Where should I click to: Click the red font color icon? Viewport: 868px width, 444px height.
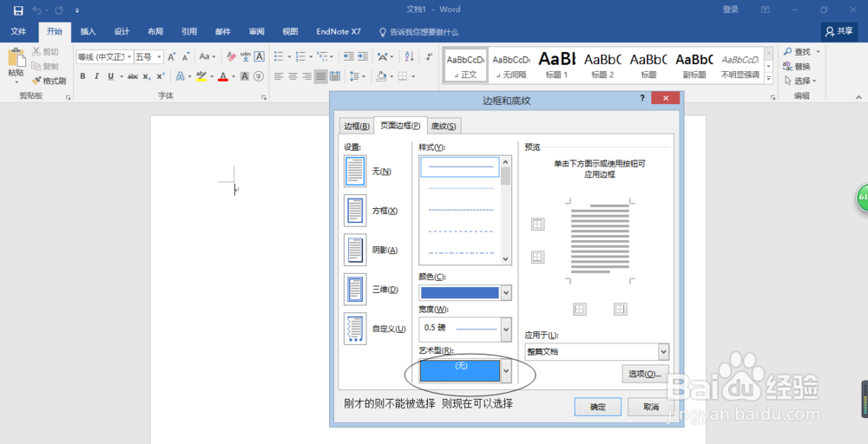223,76
